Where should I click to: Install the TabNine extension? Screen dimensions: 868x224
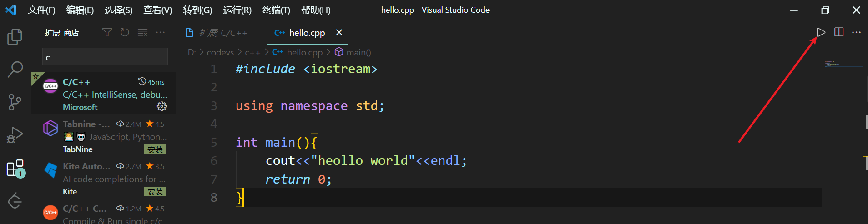(155, 149)
